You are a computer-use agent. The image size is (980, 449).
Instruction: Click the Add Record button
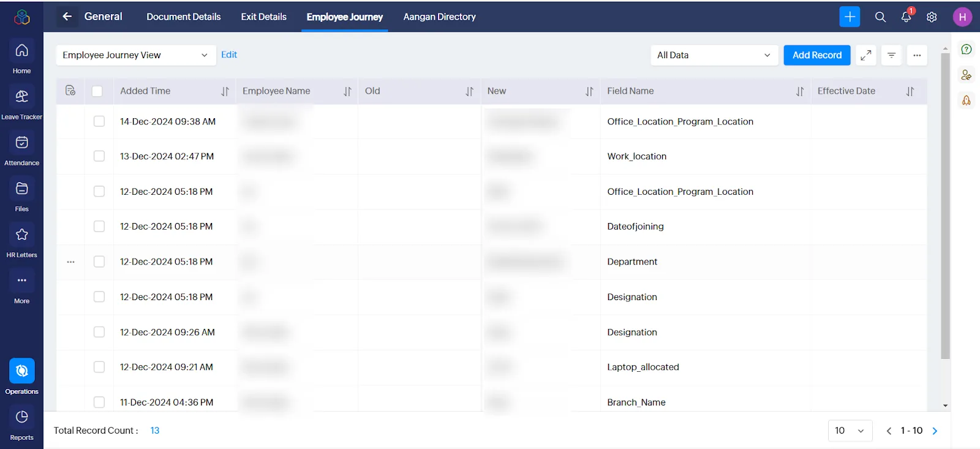coord(817,55)
